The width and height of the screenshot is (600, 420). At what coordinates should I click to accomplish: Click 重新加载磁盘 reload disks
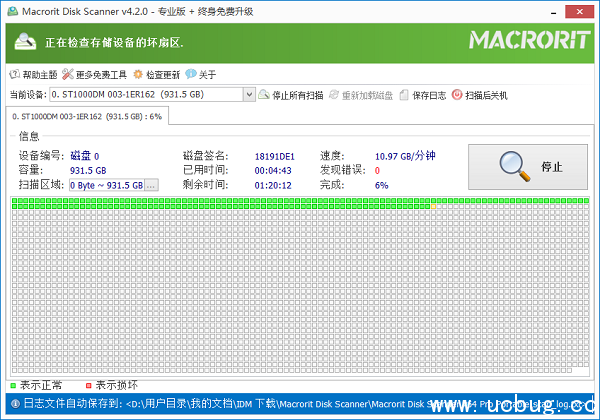[x=361, y=95]
